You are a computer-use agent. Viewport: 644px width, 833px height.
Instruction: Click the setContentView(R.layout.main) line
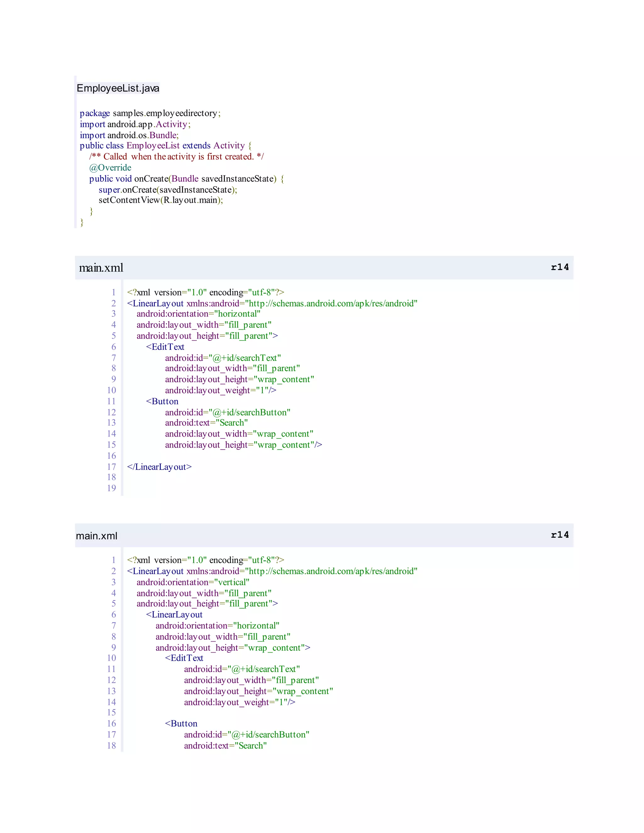pyautogui.click(x=161, y=200)
